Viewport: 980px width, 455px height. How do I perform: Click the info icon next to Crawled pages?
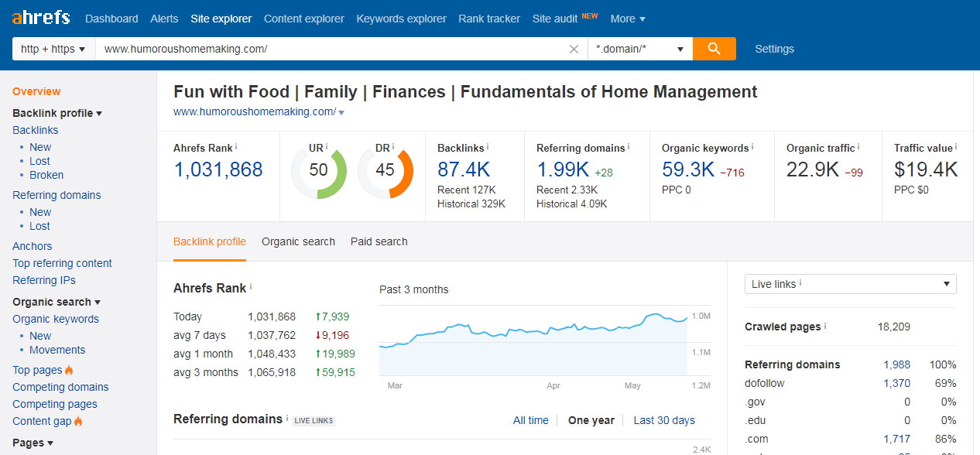[x=825, y=327]
